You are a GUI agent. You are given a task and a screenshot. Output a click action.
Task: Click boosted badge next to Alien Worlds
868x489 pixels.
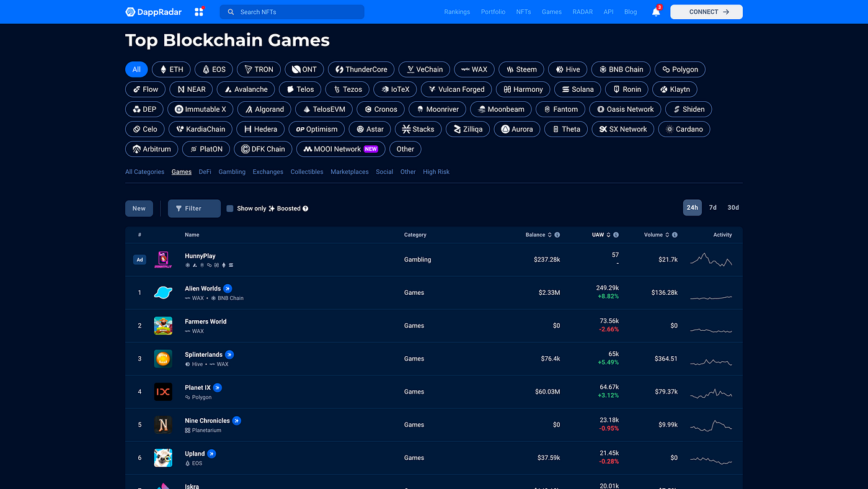click(x=228, y=289)
